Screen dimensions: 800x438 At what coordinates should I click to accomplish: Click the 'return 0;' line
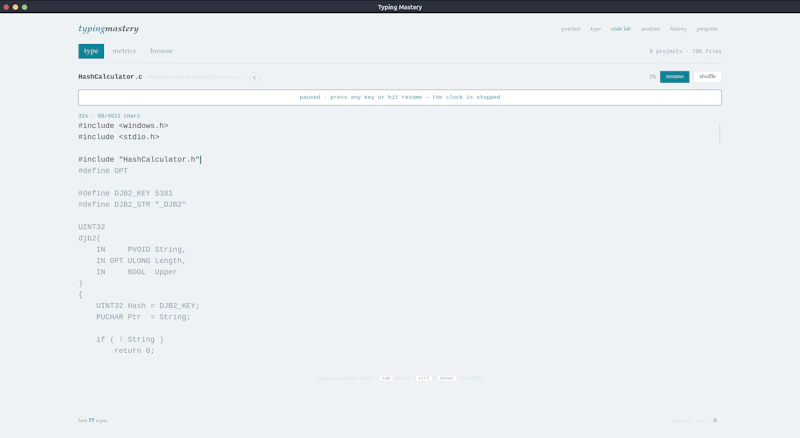coord(134,350)
